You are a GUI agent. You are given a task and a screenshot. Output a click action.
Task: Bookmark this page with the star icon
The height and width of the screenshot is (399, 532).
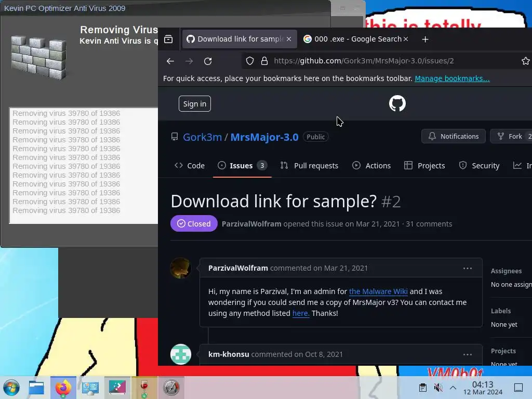coord(526,61)
